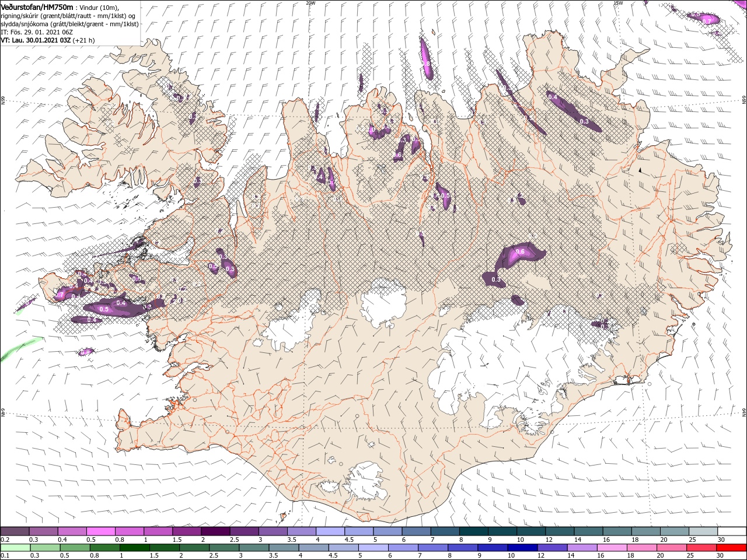
Task: Click the pale gray 25–30 swatch in upper legend
Action: pos(704,531)
